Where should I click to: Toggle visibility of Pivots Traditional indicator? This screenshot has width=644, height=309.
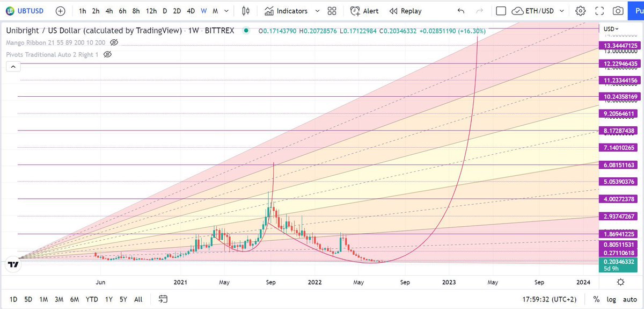(107, 54)
